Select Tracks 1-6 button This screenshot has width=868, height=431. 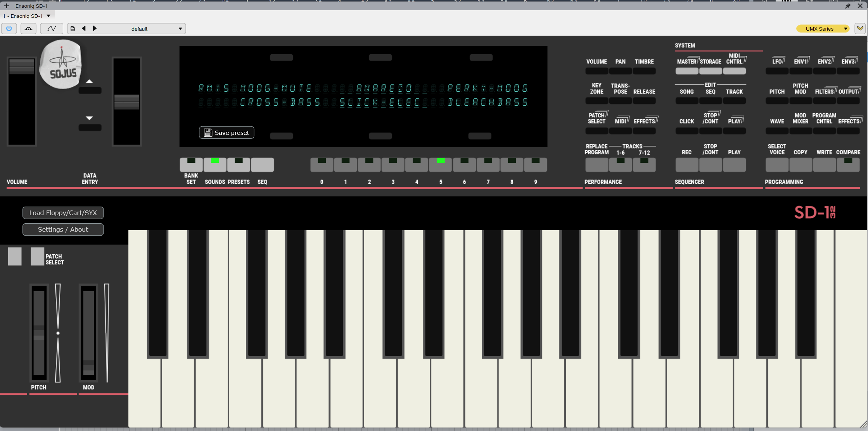pyautogui.click(x=621, y=165)
